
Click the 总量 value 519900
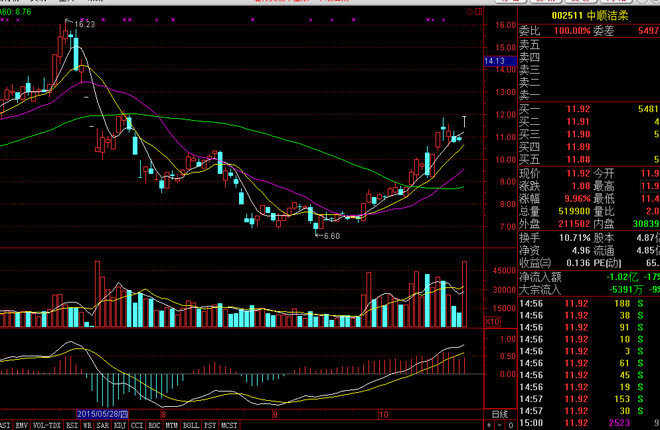[574, 211]
